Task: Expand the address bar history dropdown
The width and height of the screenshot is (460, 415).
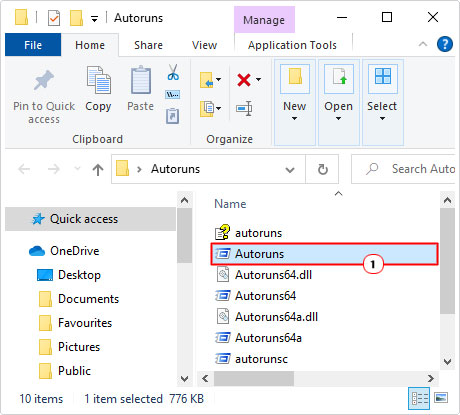Action: [290, 170]
